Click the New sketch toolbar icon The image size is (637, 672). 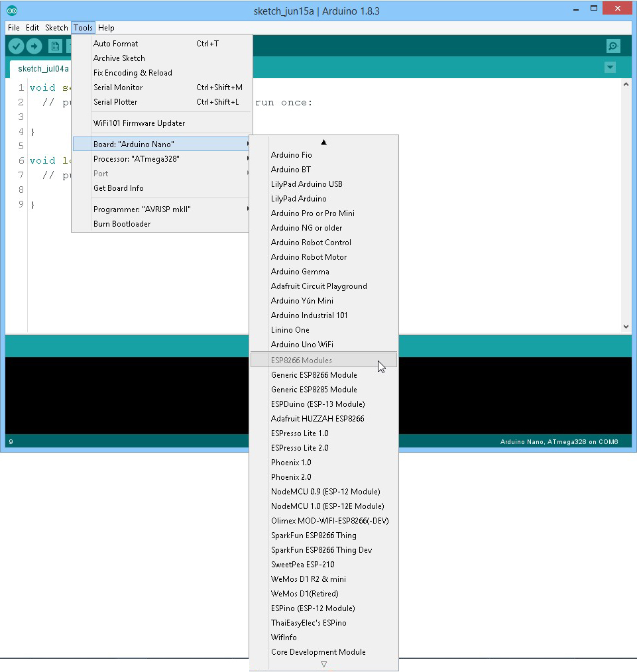click(55, 46)
